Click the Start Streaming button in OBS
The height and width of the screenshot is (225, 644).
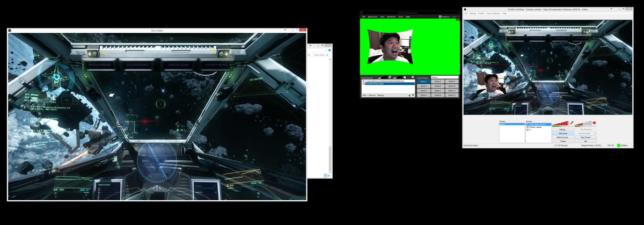(x=586, y=129)
